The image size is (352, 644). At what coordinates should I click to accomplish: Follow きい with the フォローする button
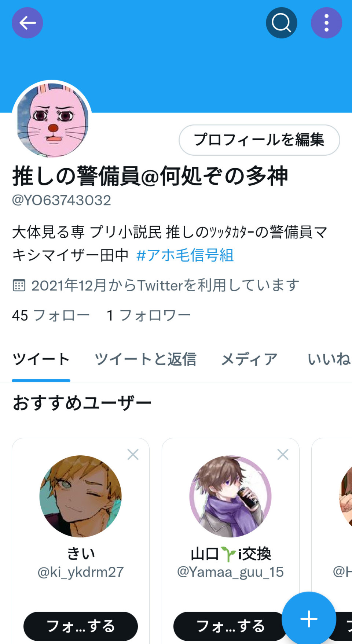point(81,626)
